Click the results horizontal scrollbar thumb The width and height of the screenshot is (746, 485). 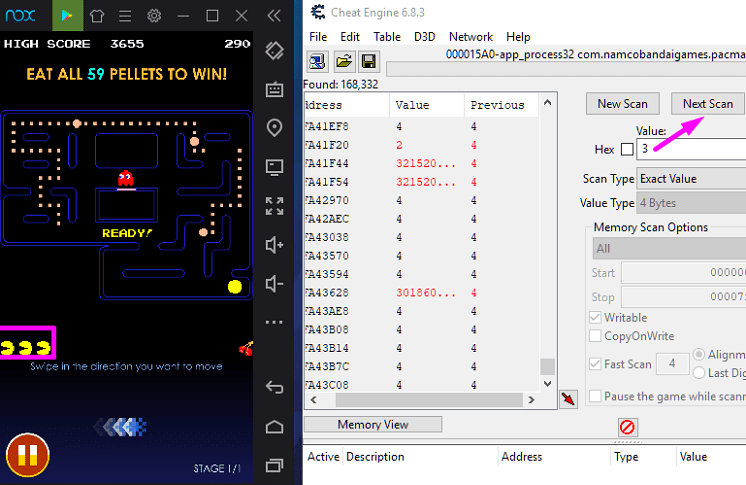click(x=429, y=400)
